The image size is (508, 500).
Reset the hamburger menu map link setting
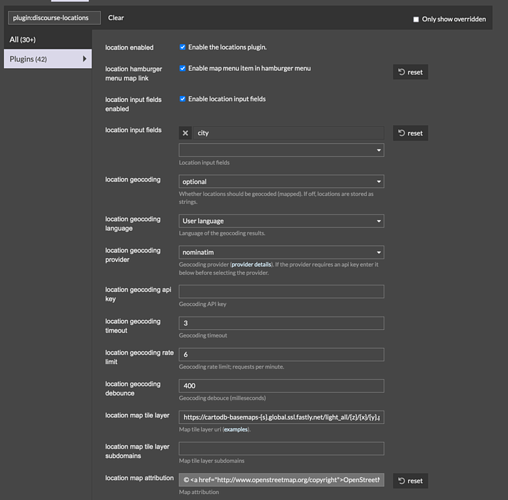click(x=410, y=72)
